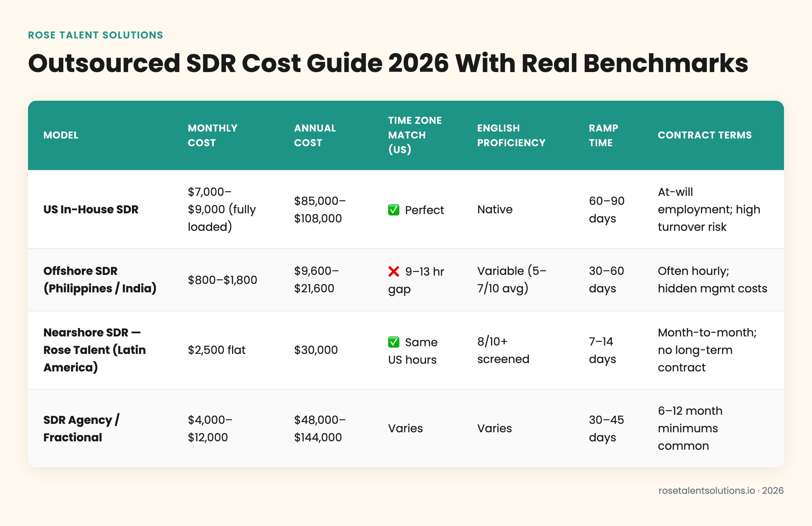Click the 30–45 days ramp time cell
Screen dimensions: 812x526
coord(607,428)
